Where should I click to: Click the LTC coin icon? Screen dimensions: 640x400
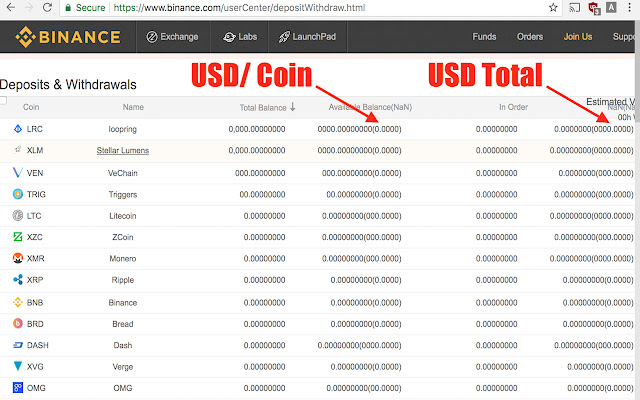pyautogui.click(x=18, y=215)
